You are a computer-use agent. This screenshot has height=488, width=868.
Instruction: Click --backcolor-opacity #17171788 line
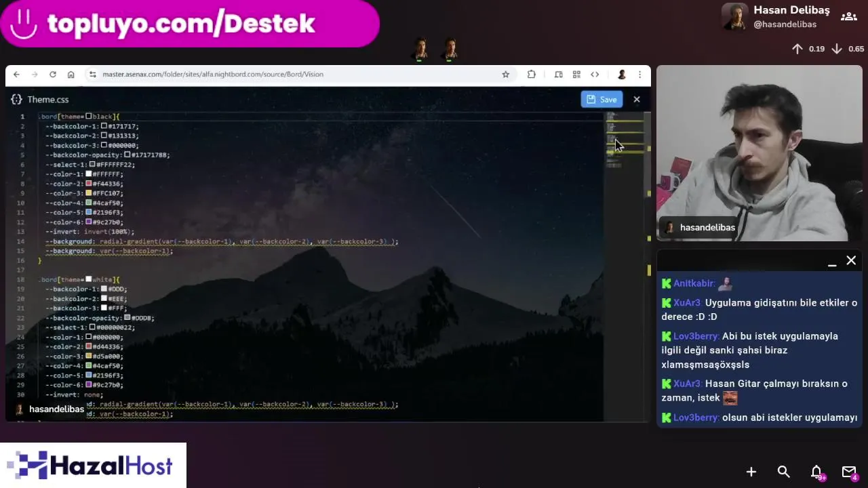107,155
